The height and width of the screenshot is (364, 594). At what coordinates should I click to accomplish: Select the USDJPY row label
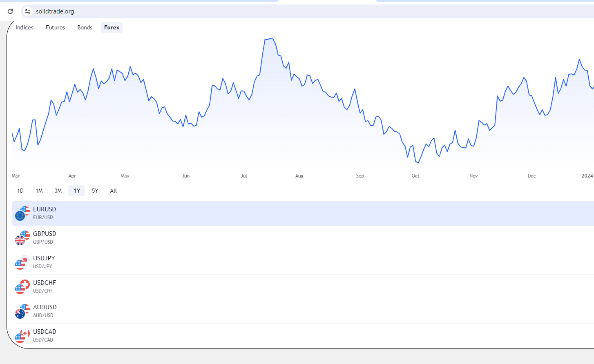pos(44,258)
